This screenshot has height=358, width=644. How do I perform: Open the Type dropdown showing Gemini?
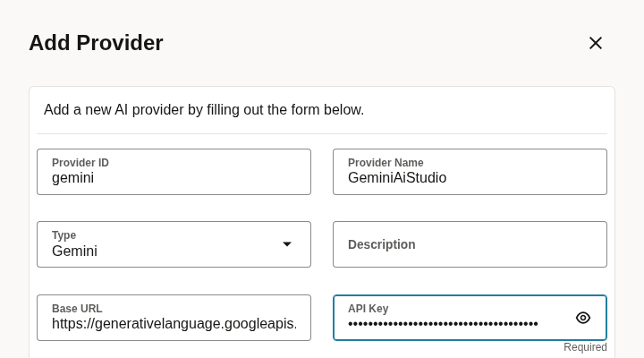click(x=174, y=244)
